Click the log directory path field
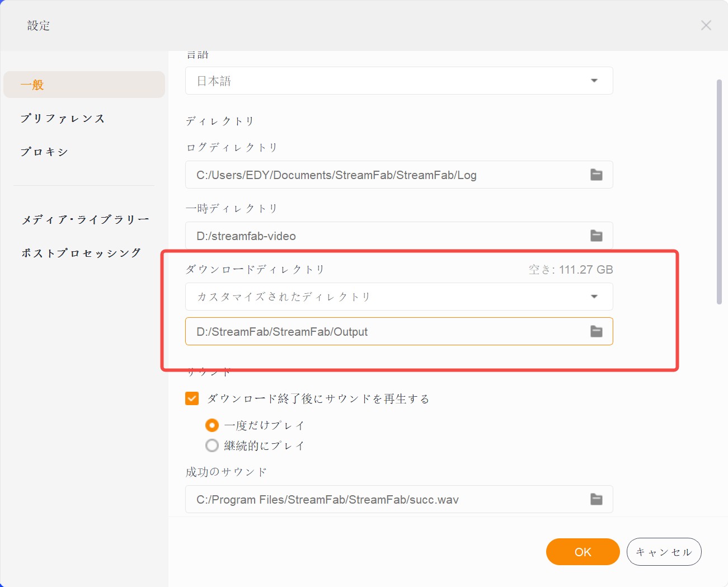Viewport: 728px width, 587px height. click(399, 175)
